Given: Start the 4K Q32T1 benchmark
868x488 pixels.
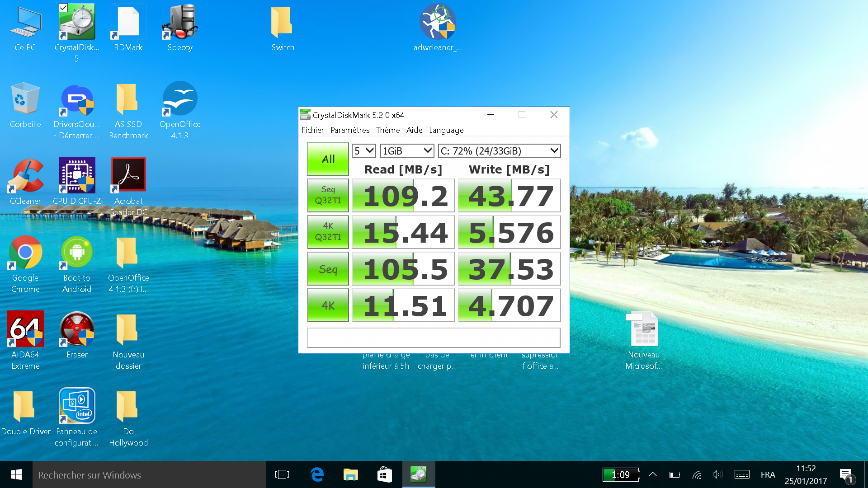Looking at the screenshot, I should click(x=328, y=232).
